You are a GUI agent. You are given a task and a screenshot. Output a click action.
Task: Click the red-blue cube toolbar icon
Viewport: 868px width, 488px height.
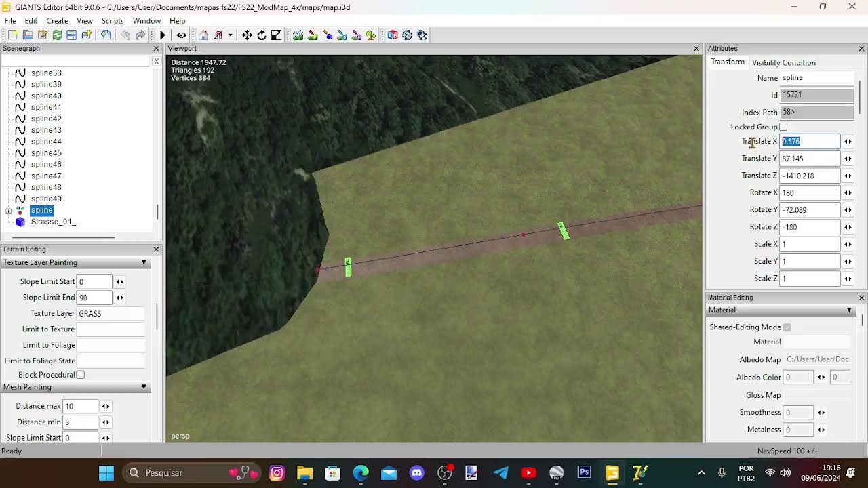pyautogui.click(x=393, y=35)
